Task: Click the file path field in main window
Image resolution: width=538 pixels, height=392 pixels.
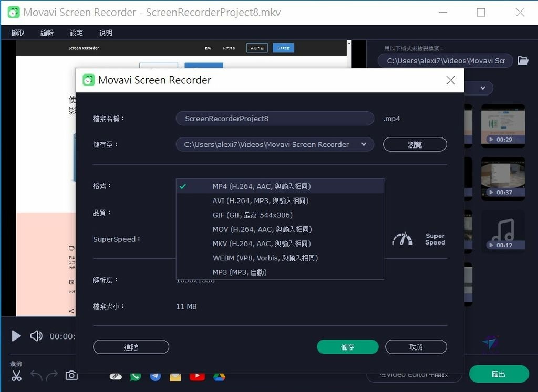Action: (446, 61)
